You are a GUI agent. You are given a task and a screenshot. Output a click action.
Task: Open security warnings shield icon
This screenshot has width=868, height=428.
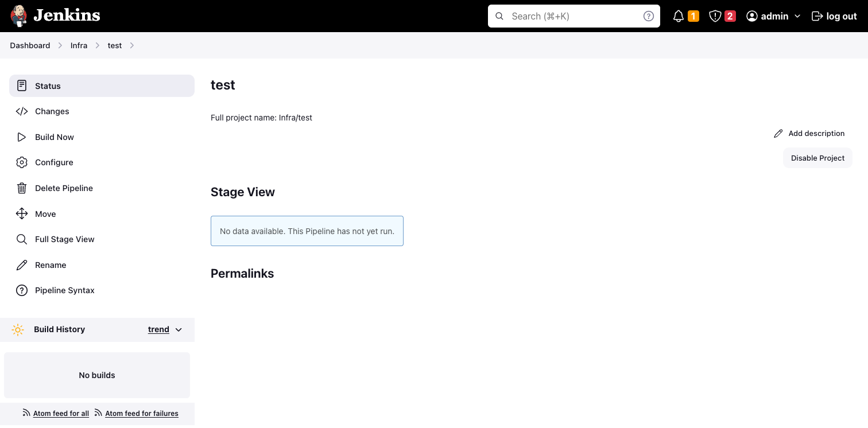coord(715,16)
